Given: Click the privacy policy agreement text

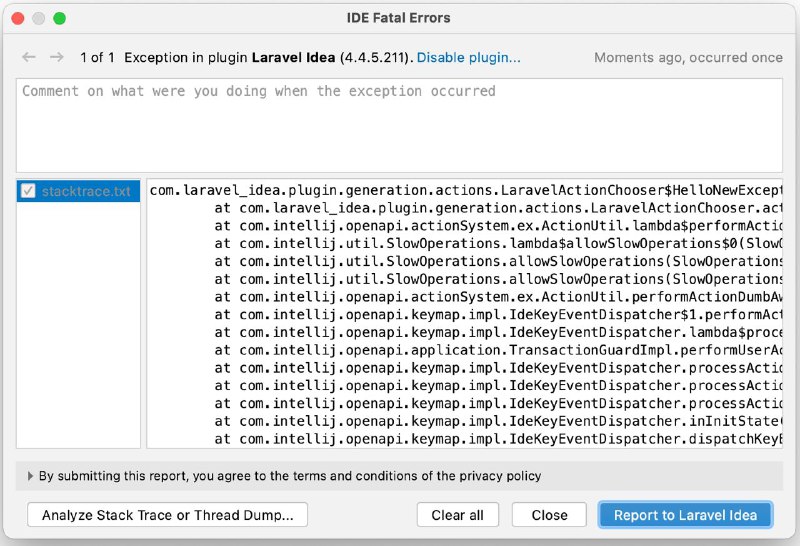Looking at the screenshot, I should (x=290, y=476).
